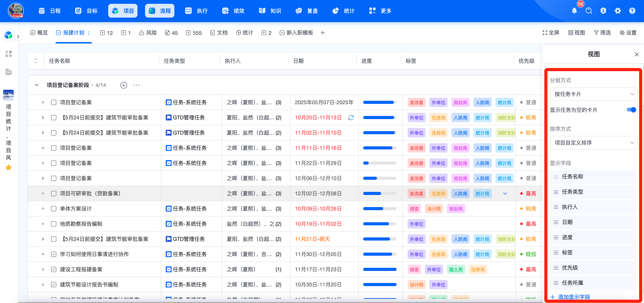Click the repeat icon beside 10月20日-11月13日

pos(351,118)
